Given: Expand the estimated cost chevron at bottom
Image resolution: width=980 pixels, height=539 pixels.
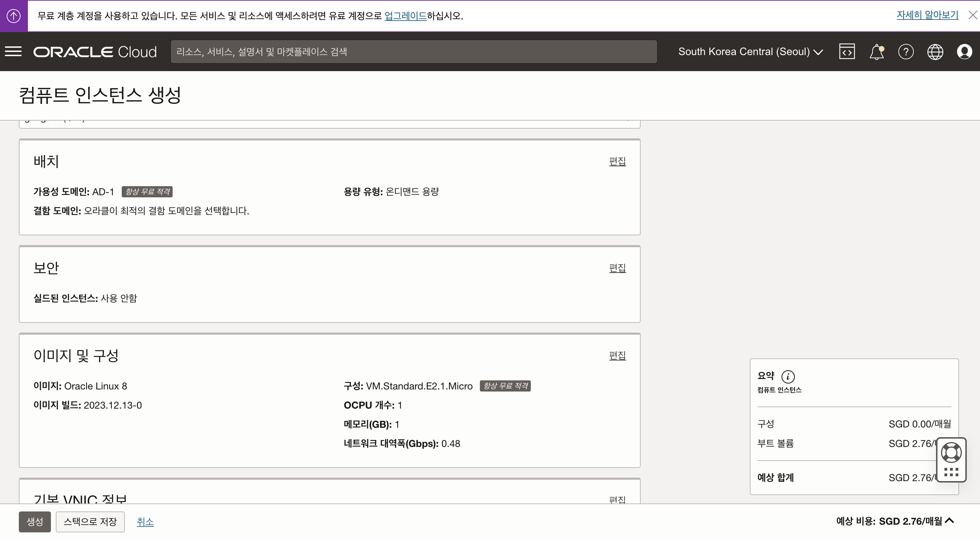Looking at the screenshot, I should click(x=950, y=521).
